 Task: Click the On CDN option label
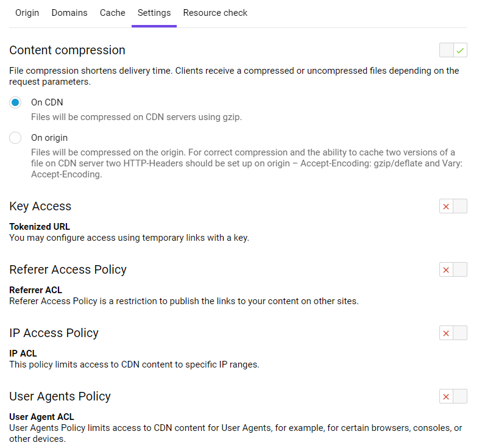[x=47, y=102]
